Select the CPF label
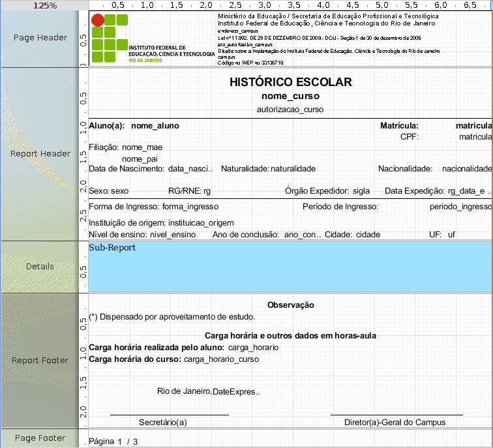 tap(409, 137)
